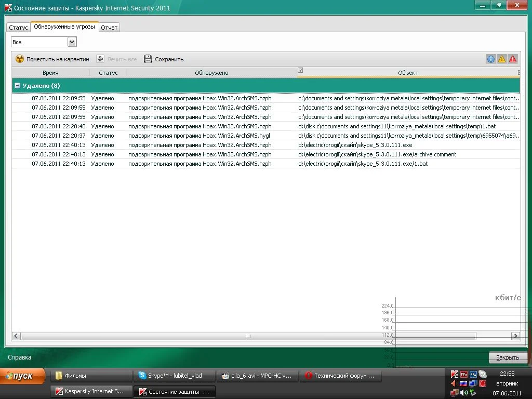Image resolution: width=532 pixels, height=399 pixels.
Task: Open the 'Все' filter dropdown
Action: coord(44,42)
